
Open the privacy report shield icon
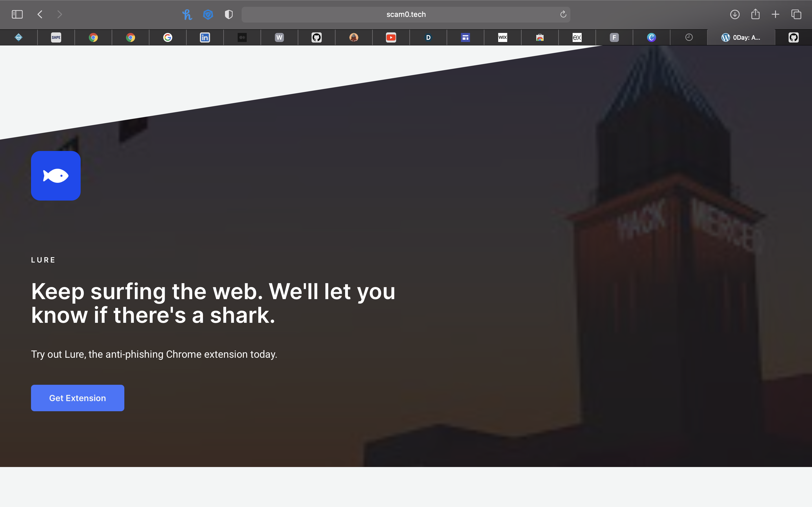229,14
